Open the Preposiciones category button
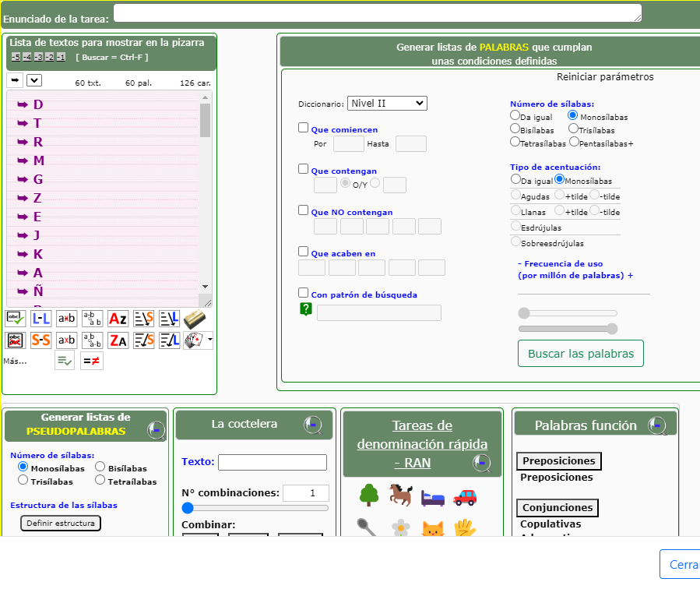The image size is (700, 589). coord(558,461)
